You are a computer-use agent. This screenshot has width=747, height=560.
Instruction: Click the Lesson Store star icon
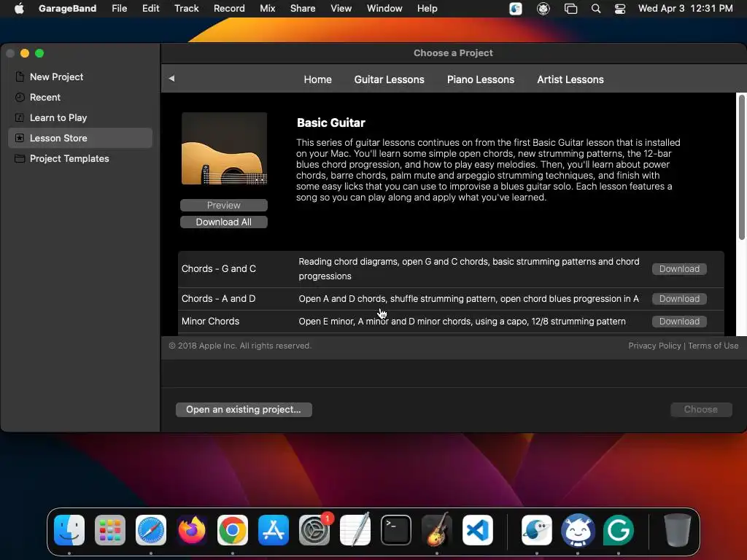(20, 138)
